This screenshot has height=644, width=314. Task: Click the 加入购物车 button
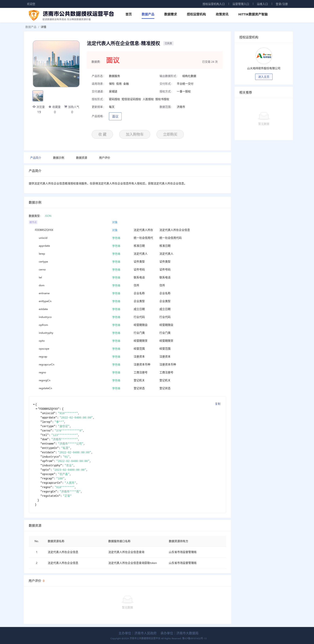click(x=135, y=134)
